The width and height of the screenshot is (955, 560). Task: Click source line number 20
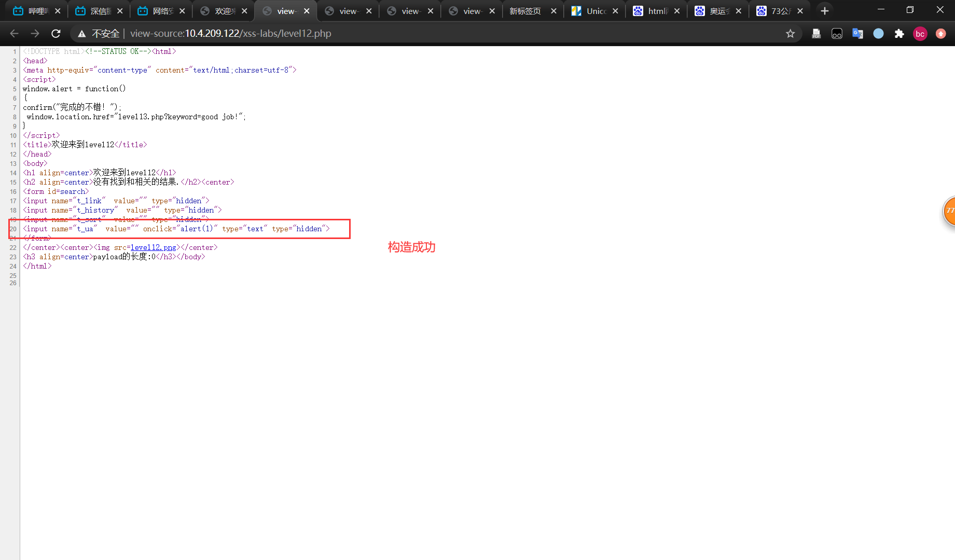point(13,229)
